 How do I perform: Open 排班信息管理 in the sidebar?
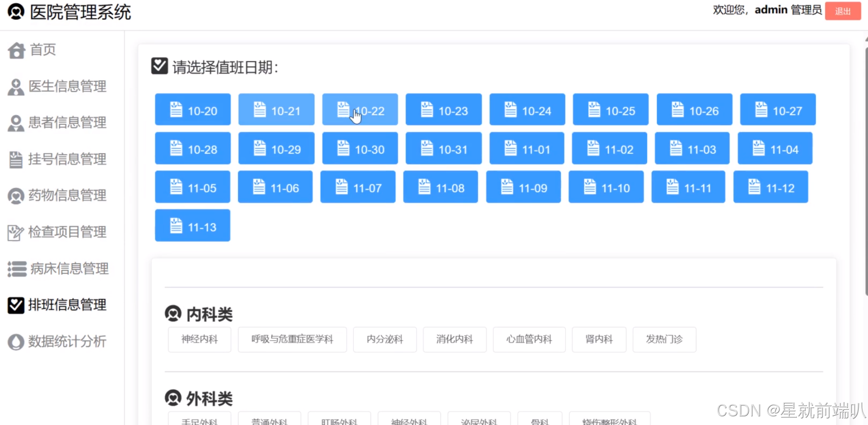tap(67, 305)
